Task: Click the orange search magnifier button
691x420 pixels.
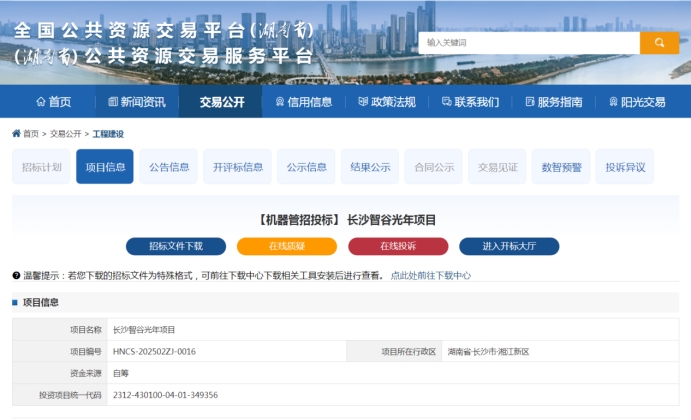Action: point(659,43)
